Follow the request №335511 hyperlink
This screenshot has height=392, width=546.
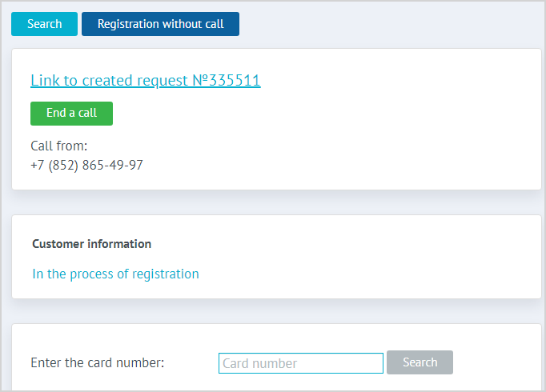[145, 80]
